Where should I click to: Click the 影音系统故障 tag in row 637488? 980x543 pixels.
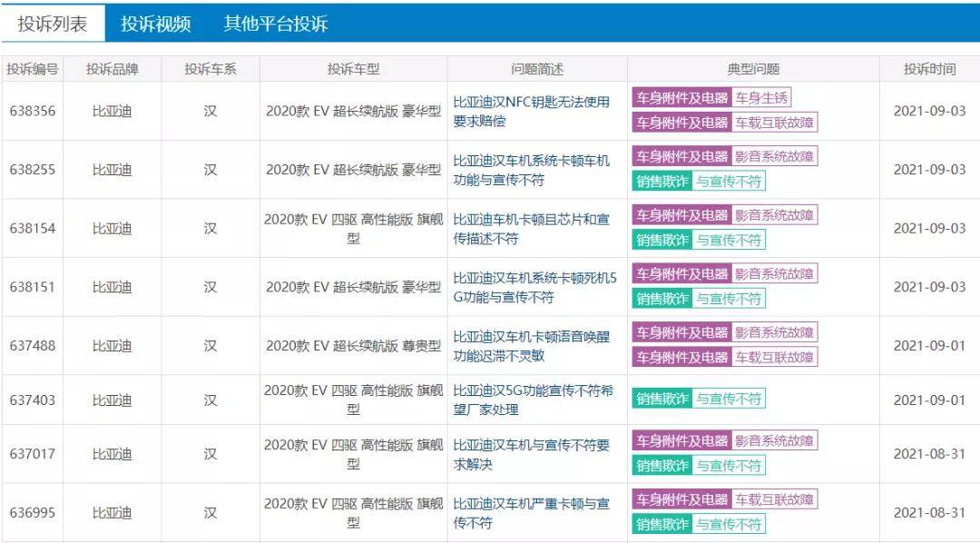tap(774, 333)
